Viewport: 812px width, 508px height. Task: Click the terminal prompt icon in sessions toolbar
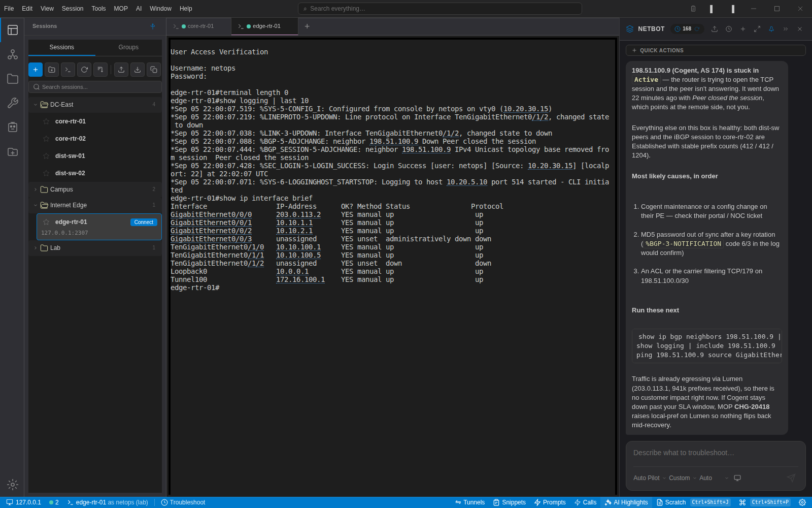click(68, 70)
